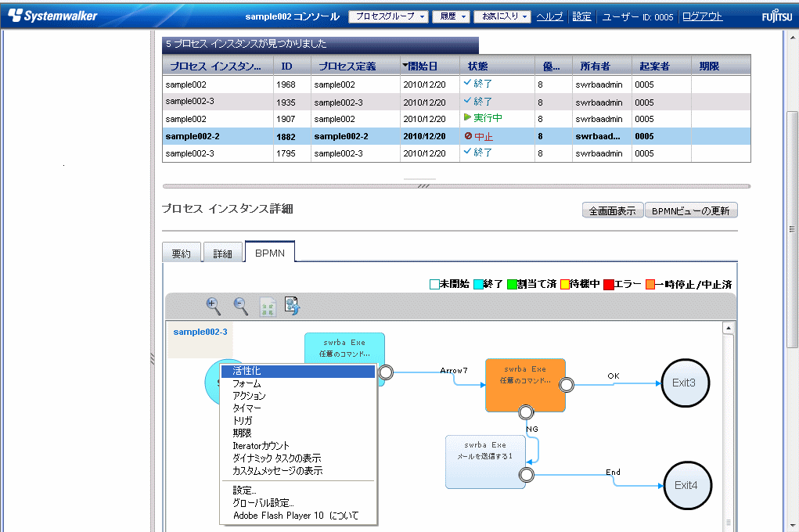Select the sample002-3 row with ID 1935
The image size is (799, 532).
click(456, 102)
